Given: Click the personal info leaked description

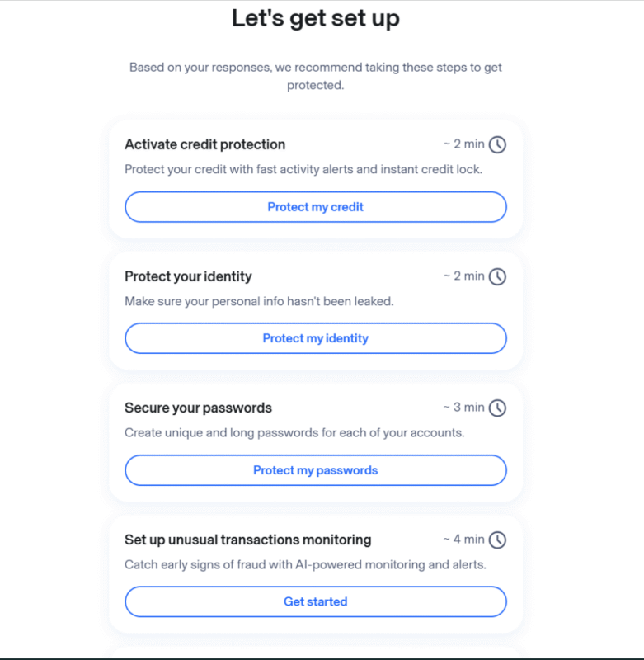Looking at the screenshot, I should (259, 301).
